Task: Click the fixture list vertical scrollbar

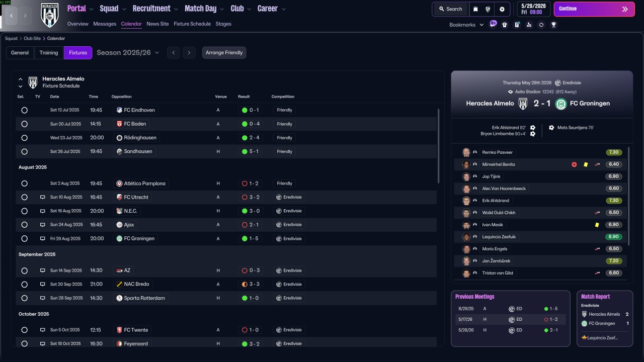Action: pos(439,146)
